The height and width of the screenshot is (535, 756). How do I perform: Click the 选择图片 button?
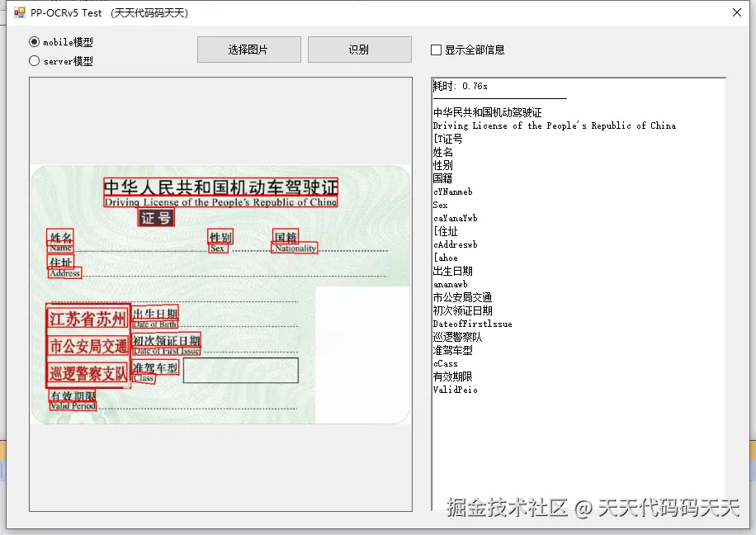click(x=248, y=50)
